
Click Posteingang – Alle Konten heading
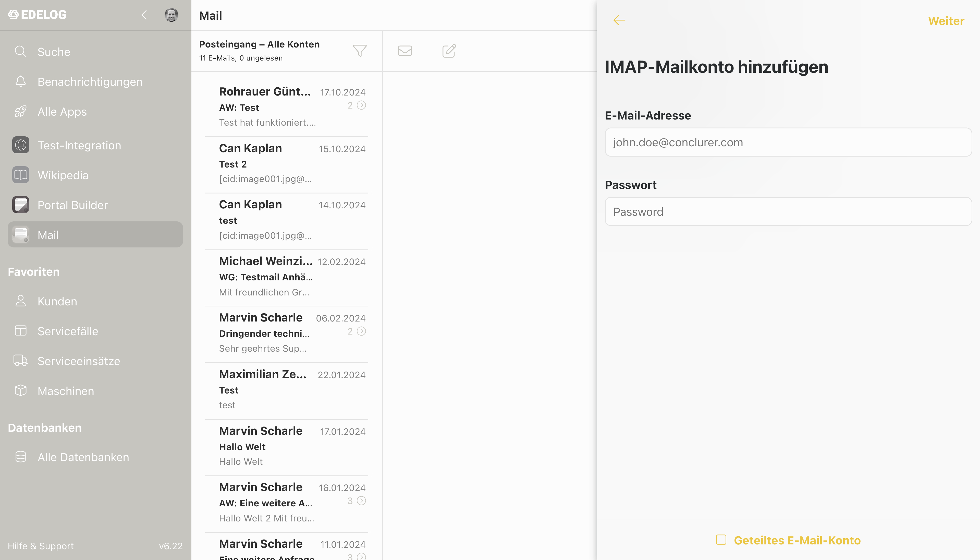pos(259,44)
